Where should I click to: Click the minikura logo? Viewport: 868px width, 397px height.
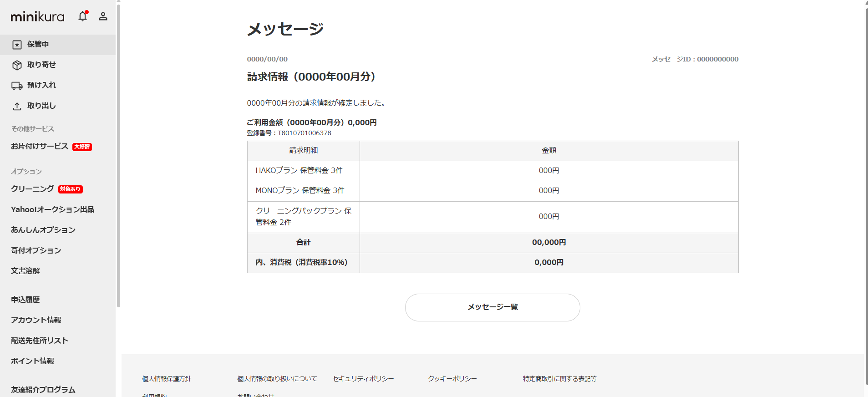click(x=37, y=17)
